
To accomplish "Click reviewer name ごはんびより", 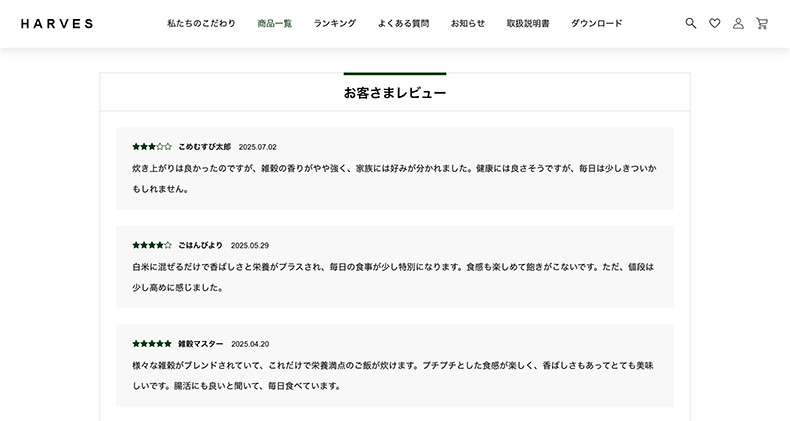I will pos(201,245).
